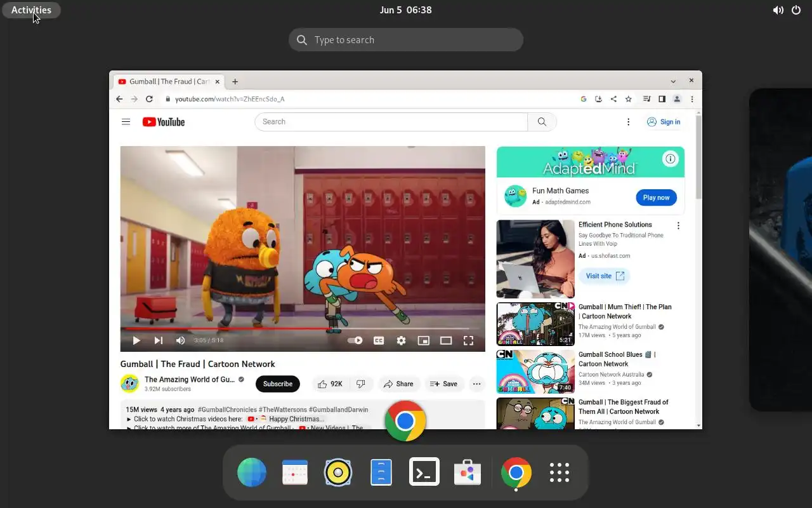
Task: Open the Software store in dock
Action: click(x=468, y=472)
